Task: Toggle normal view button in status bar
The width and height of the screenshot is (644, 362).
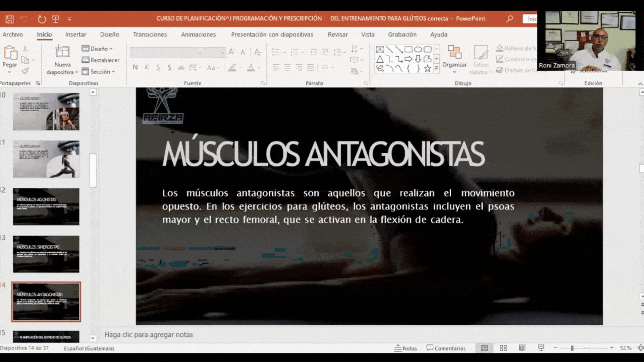Action: tap(484, 348)
